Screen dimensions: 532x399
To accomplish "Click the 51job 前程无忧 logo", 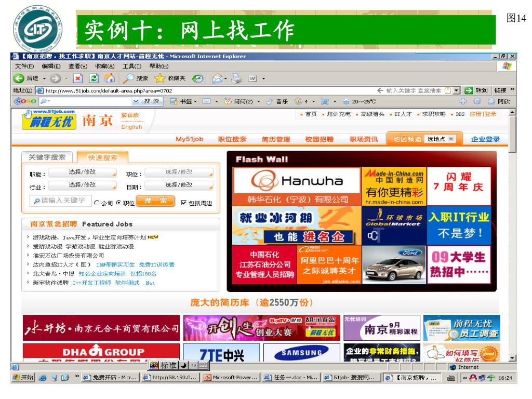I will 49,120.
